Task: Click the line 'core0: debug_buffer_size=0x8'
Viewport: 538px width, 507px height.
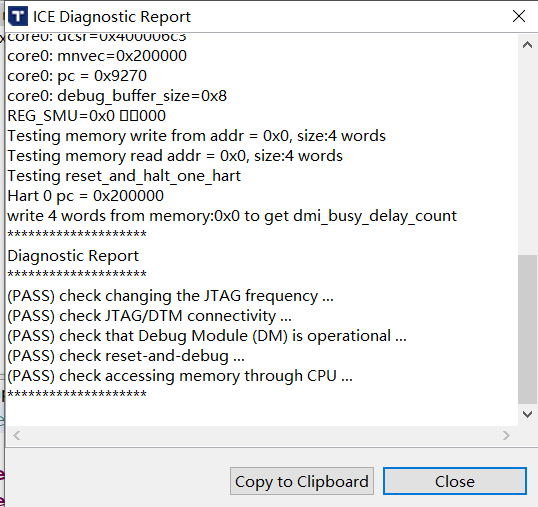Action: [x=117, y=96]
